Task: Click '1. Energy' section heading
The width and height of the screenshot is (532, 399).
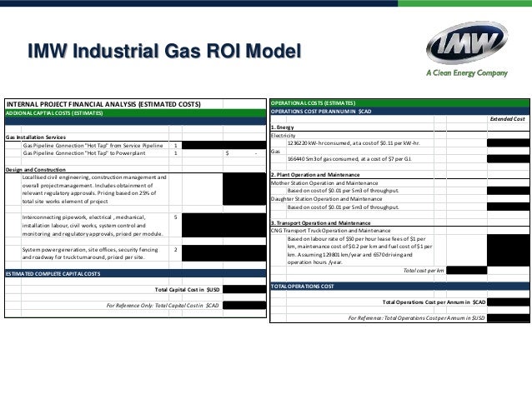Action: click(x=283, y=127)
